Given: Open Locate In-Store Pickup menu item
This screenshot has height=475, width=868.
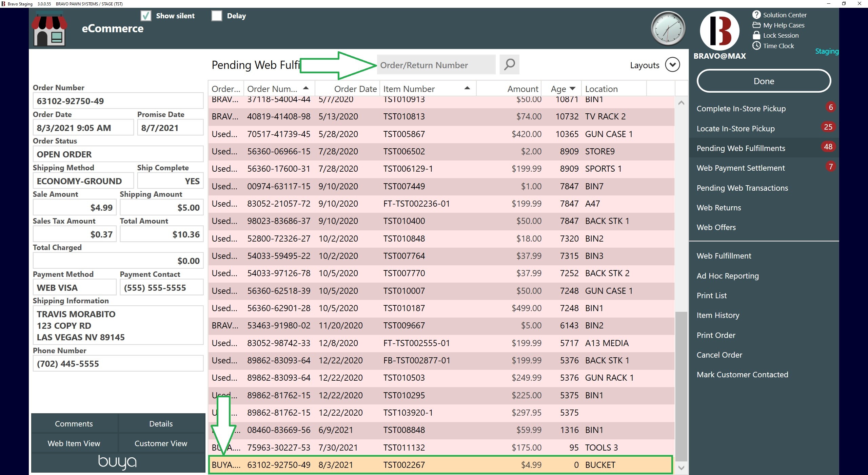Looking at the screenshot, I should (735, 129).
